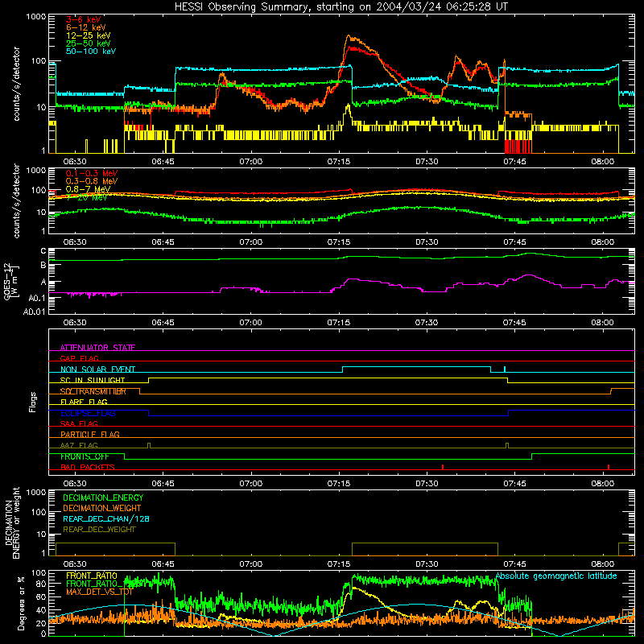Click the 0.1-0.3 MeV legend label
This screenshot has height=644, width=644.
pos(91,173)
